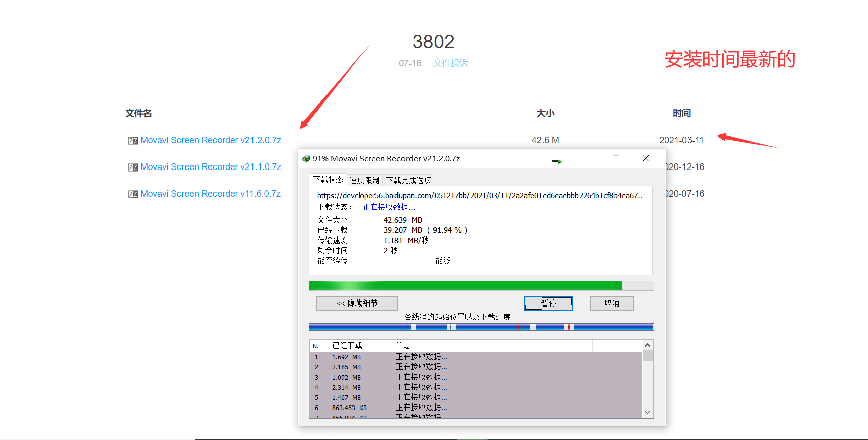
Task: Minimize the download progress dialog
Action: click(587, 158)
